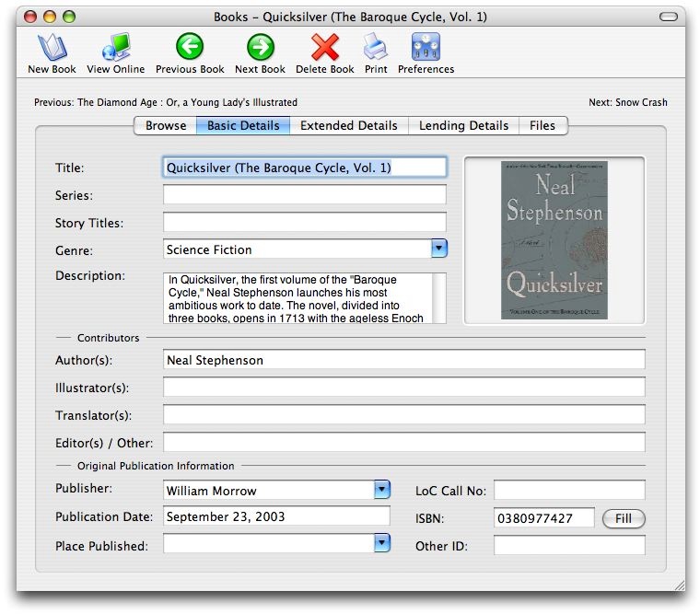Click the Story Titles input field
This screenshot has height=614, width=700.
(x=305, y=222)
